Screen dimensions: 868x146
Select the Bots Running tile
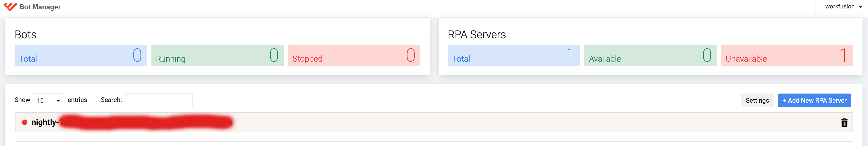click(217, 55)
